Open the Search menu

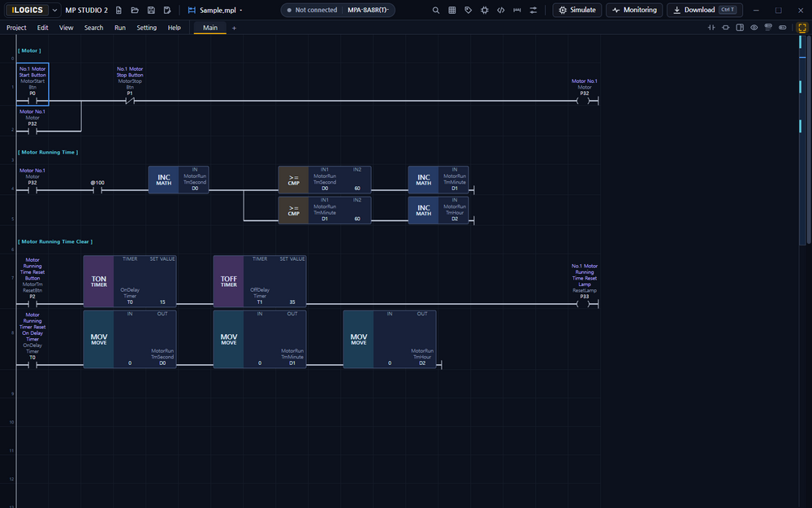(x=93, y=28)
